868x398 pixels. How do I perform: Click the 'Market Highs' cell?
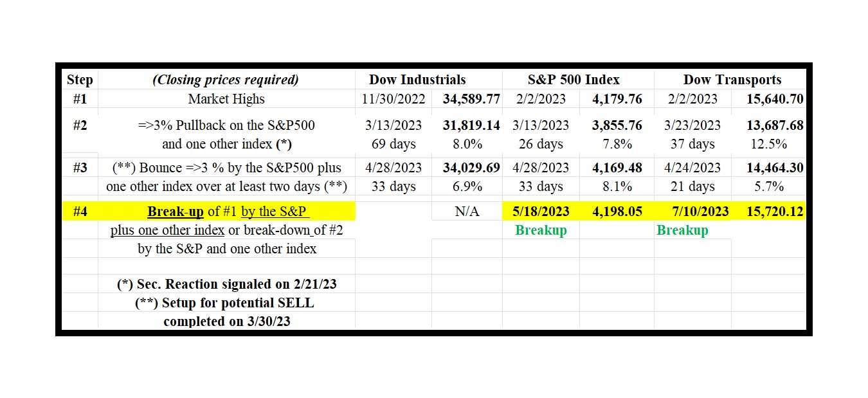click(x=226, y=99)
